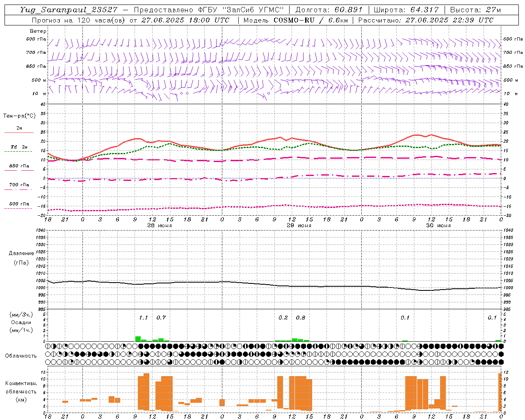Click the 29 июня date label
The width and height of the screenshot is (525, 420).
[x=299, y=226]
